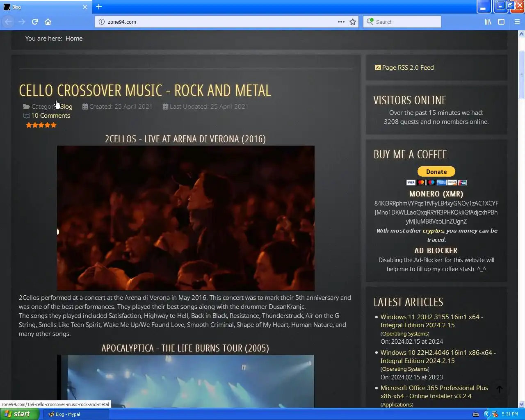The image size is (525, 420).
Task: Click the RSS feed icon
Action: pos(378,68)
